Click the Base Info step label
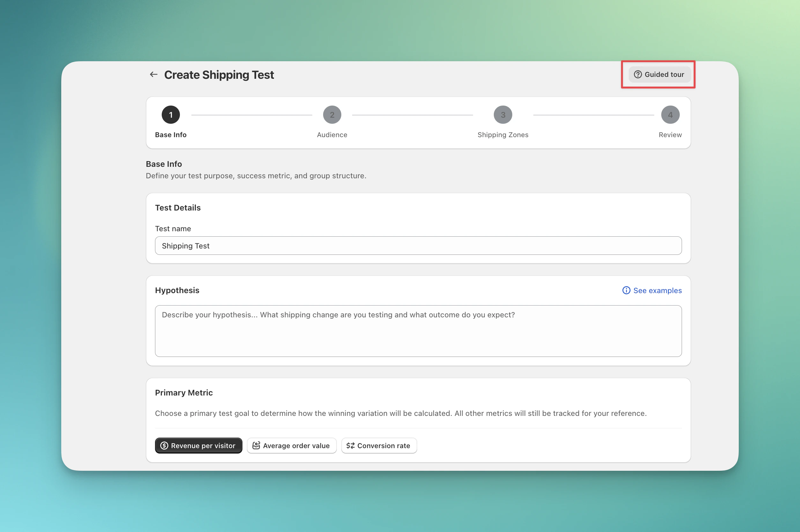 171,135
